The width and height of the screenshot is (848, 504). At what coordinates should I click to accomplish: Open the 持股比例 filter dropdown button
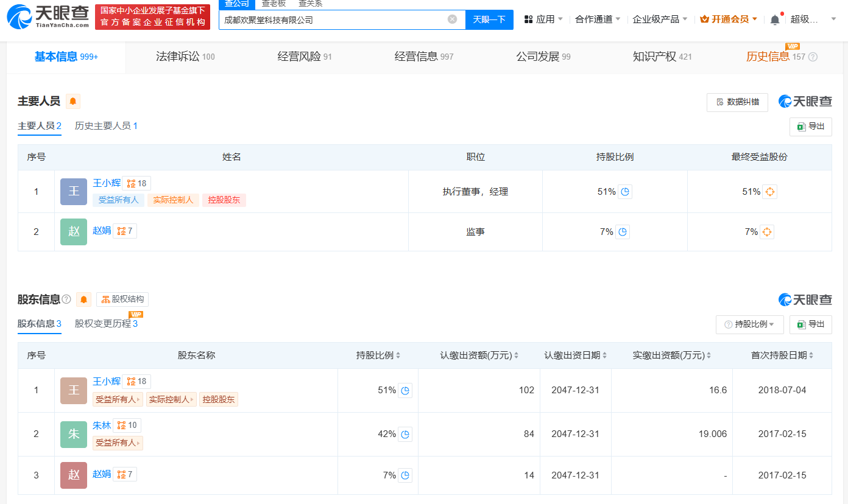point(749,324)
